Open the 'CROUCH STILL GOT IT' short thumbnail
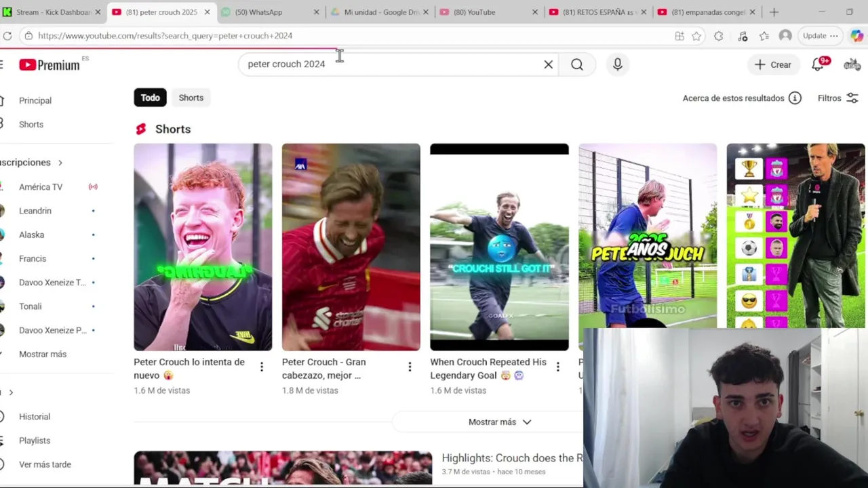 pos(499,247)
